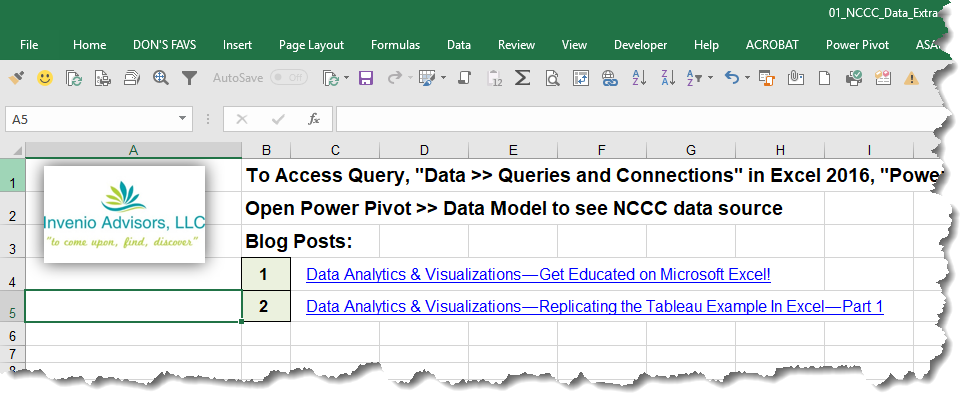Open the table format dropdown arrow

(x=443, y=78)
